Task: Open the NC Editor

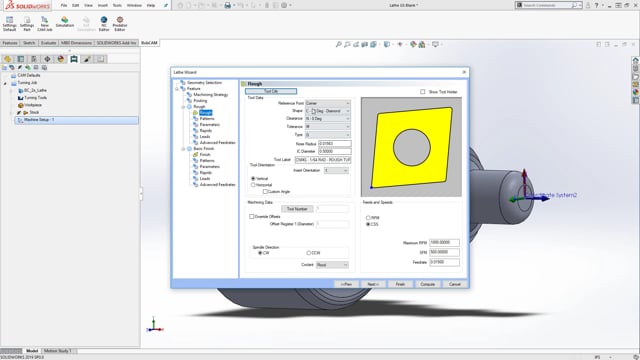Action: pyautogui.click(x=104, y=24)
